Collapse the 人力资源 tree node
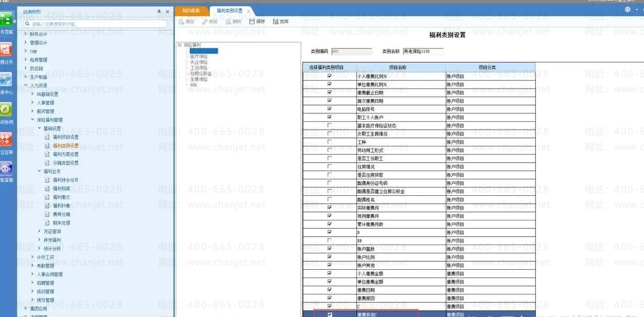The height and width of the screenshot is (317, 644). pyautogui.click(x=26, y=86)
